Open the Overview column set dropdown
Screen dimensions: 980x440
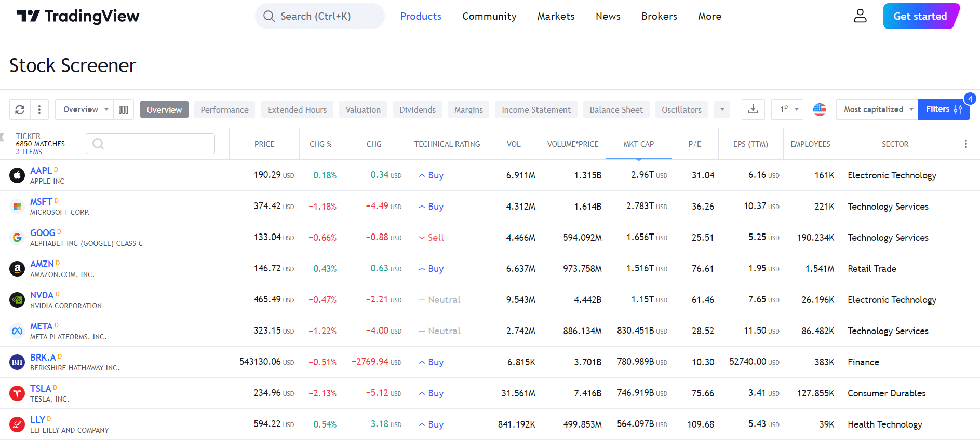pyautogui.click(x=85, y=109)
